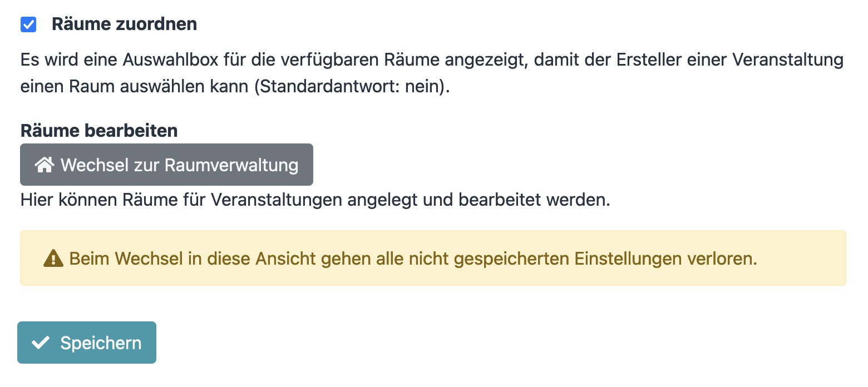This screenshot has width=868, height=387.
Task: Click the Räume bearbeiten heading
Action: pos(99,131)
